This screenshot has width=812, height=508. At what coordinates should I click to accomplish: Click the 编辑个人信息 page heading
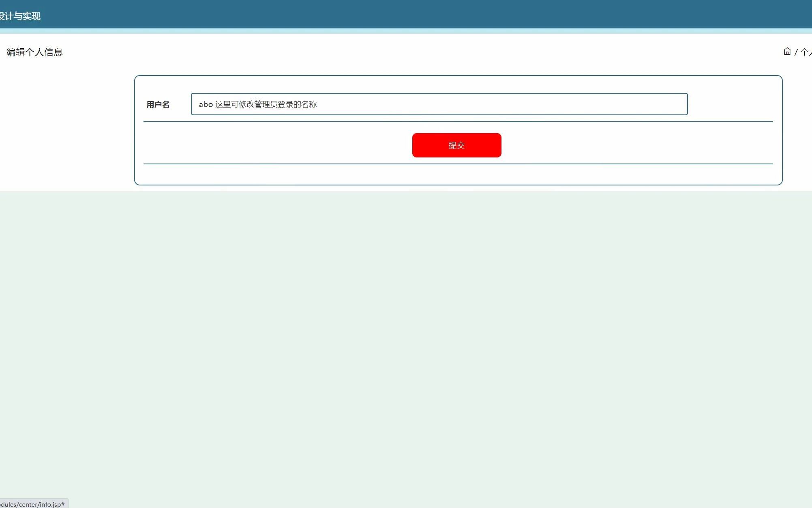click(34, 52)
